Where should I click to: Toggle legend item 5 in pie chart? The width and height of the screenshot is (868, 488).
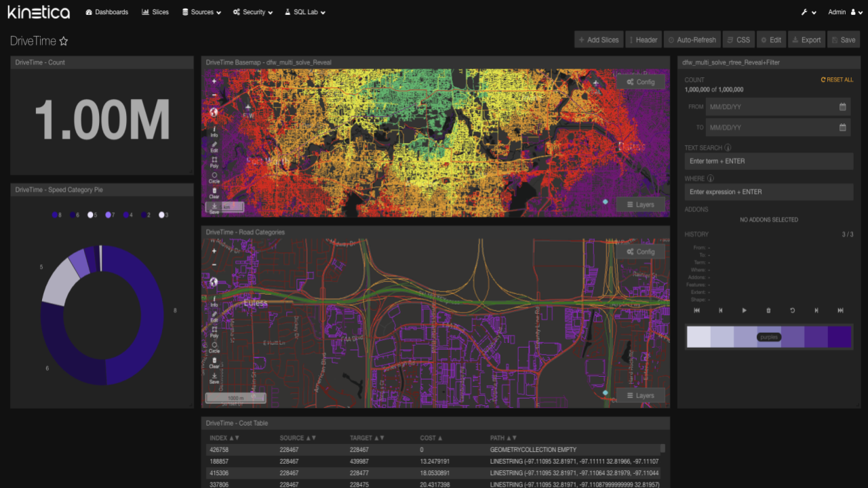(92, 215)
